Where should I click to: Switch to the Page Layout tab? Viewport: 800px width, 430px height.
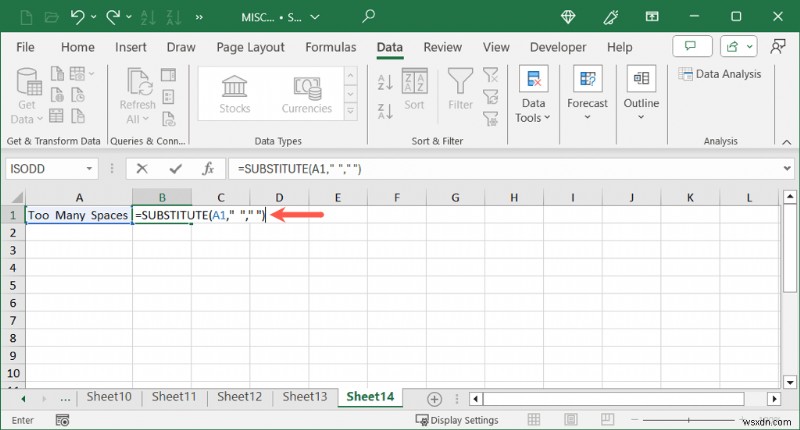click(250, 47)
